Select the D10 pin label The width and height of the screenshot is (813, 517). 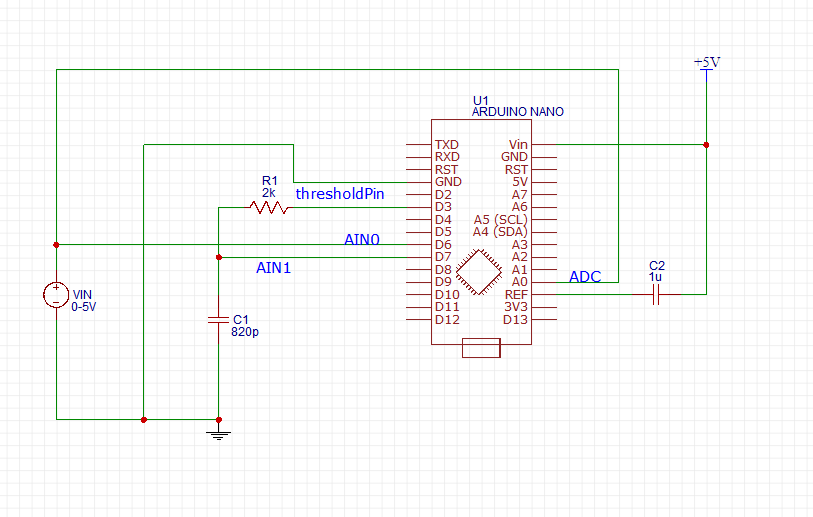447,295
